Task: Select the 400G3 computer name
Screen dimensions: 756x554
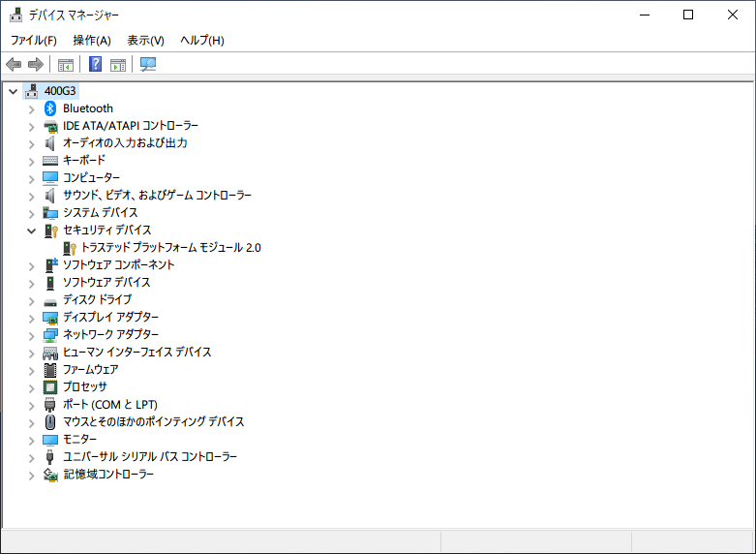Action: tap(60, 91)
